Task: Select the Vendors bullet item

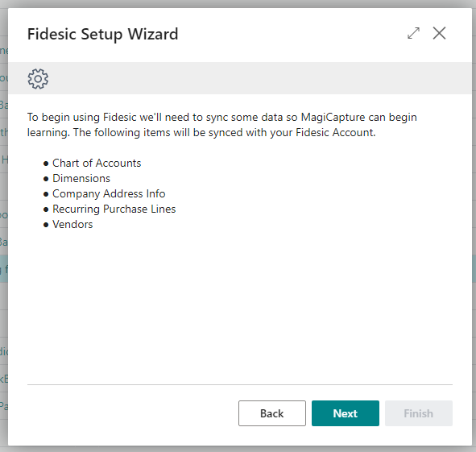Action: [72, 224]
